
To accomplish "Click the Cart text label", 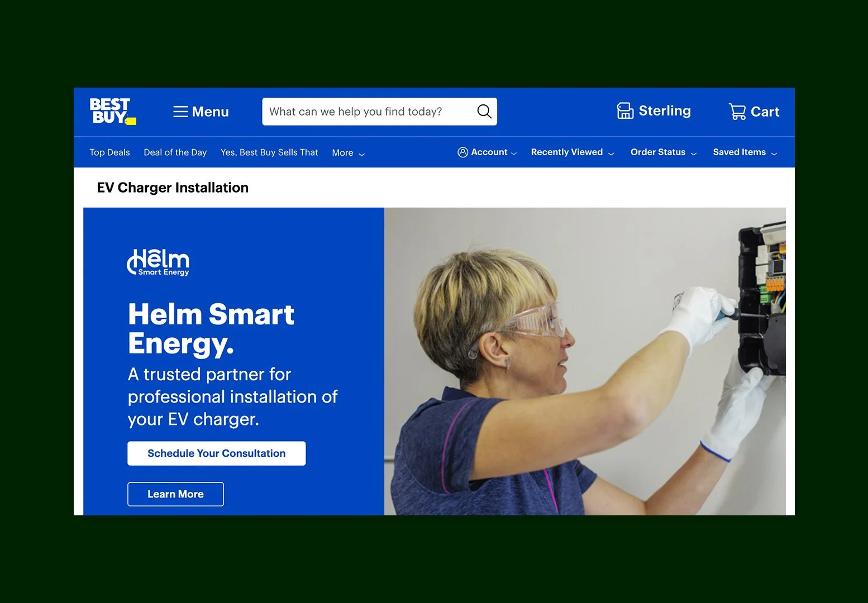I will pos(765,112).
